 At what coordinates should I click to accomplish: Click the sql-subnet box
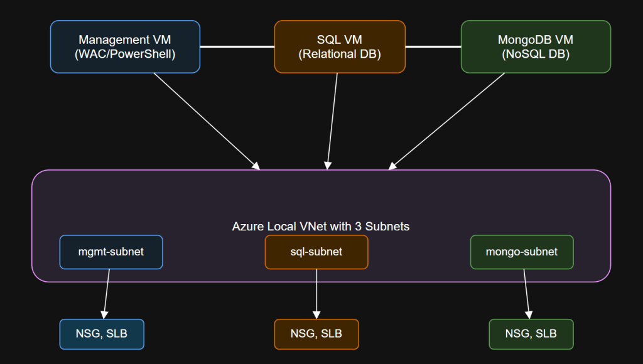point(316,252)
